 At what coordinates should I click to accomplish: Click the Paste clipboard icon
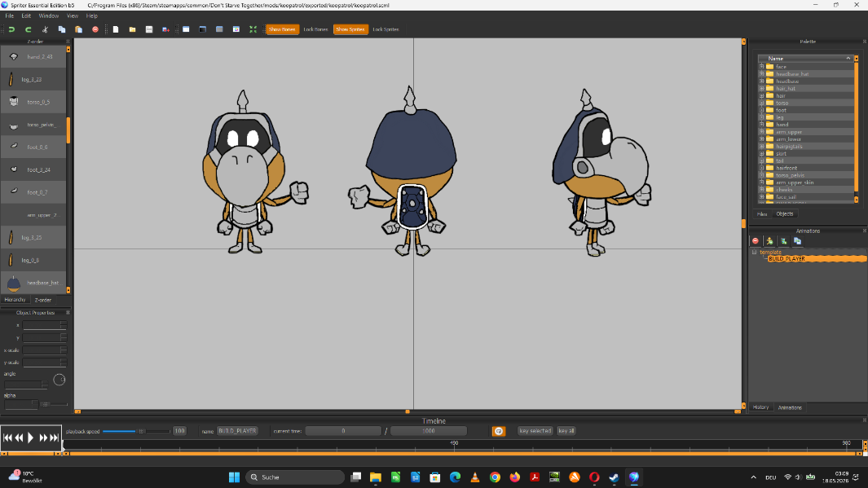(78, 29)
